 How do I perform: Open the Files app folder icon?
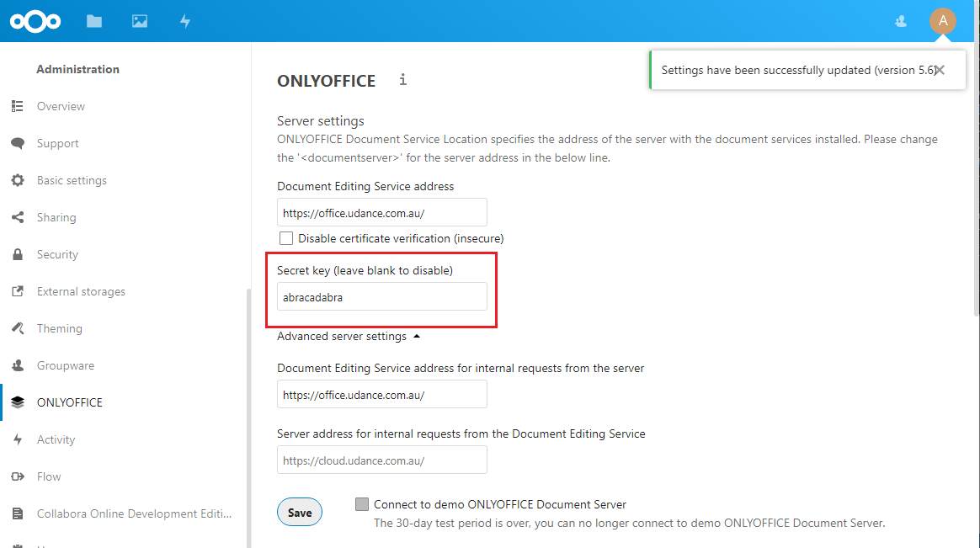[x=94, y=21]
